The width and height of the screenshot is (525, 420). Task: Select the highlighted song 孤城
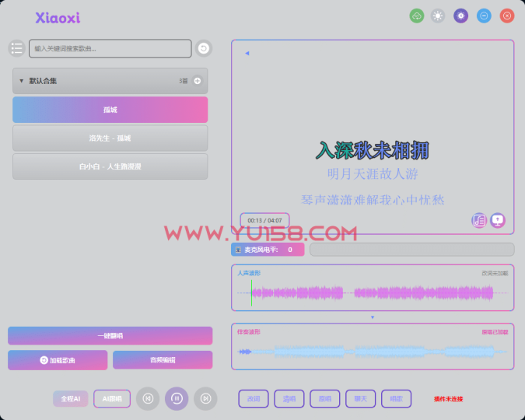click(x=110, y=110)
